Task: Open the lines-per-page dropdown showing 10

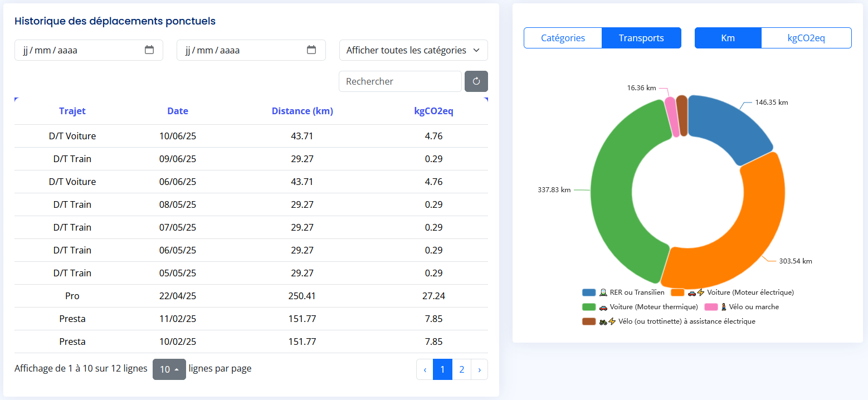Action: coord(169,369)
